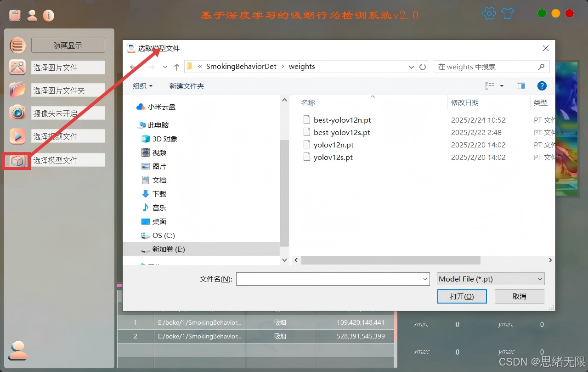Click the video play icon in sidebar

[17, 136]
